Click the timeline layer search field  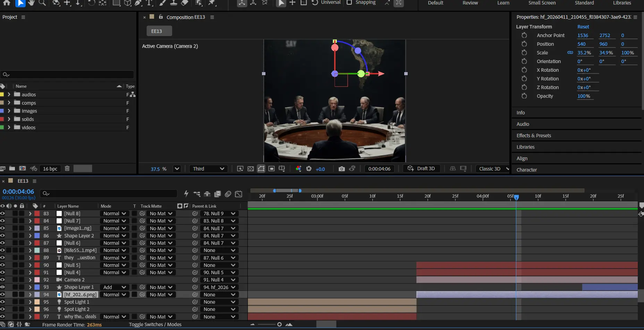tap(111, 193)
